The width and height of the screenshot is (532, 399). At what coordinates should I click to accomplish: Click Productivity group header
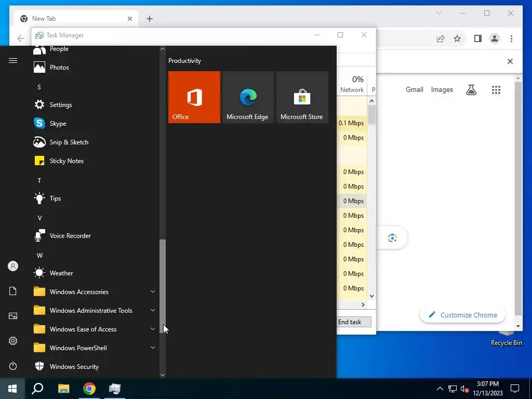(x=184, y=61)
